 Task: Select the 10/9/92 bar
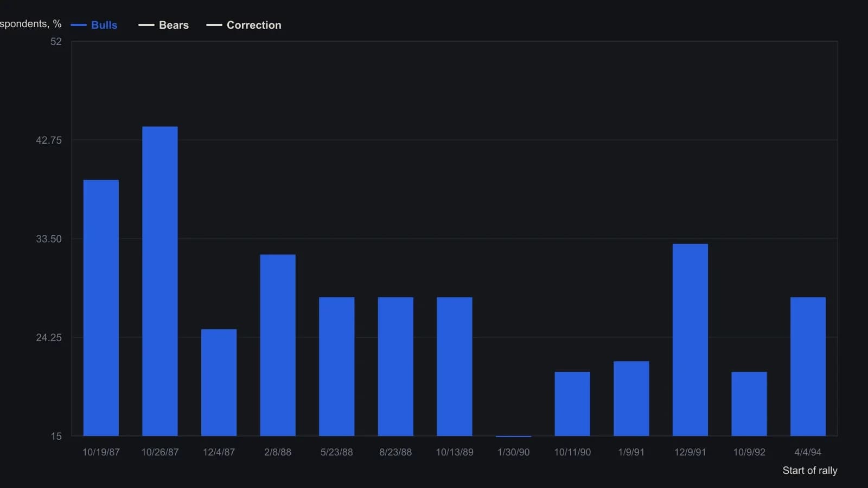click(x=749, y=404)
